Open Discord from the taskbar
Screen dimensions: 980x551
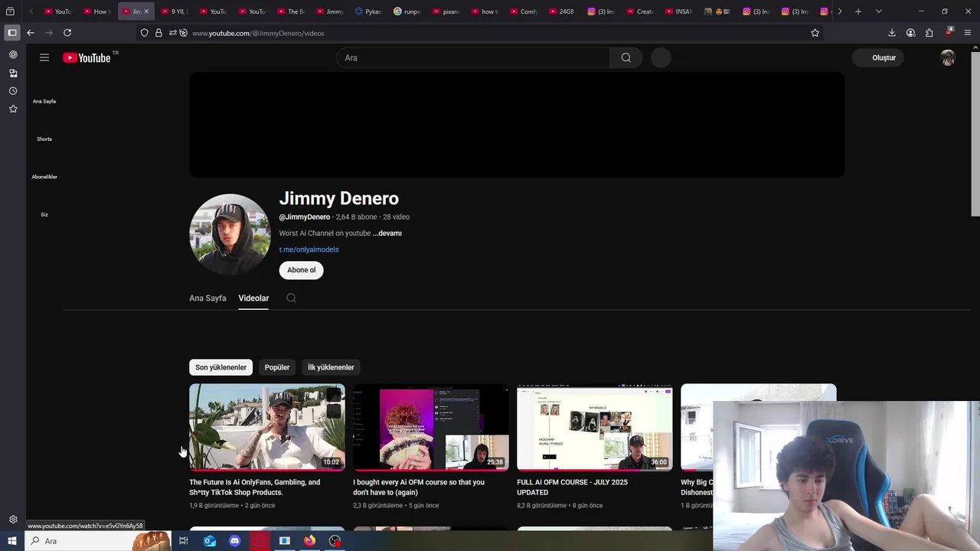click(x=234, y=541)
